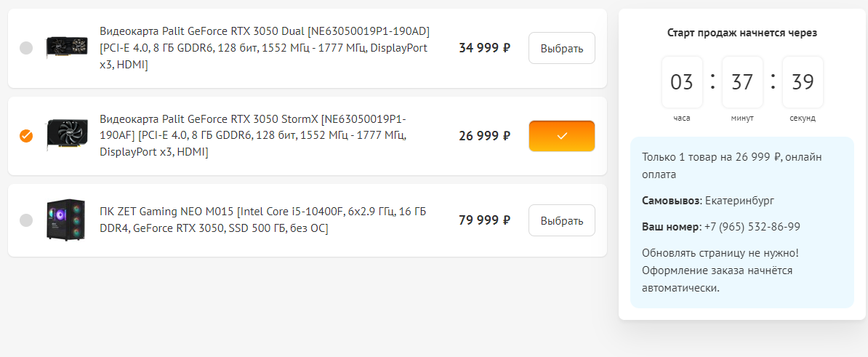This screenshot has height=357, width=868.
Task: Click the ZET Gaming PC case thumbnail
Action: 66,220
